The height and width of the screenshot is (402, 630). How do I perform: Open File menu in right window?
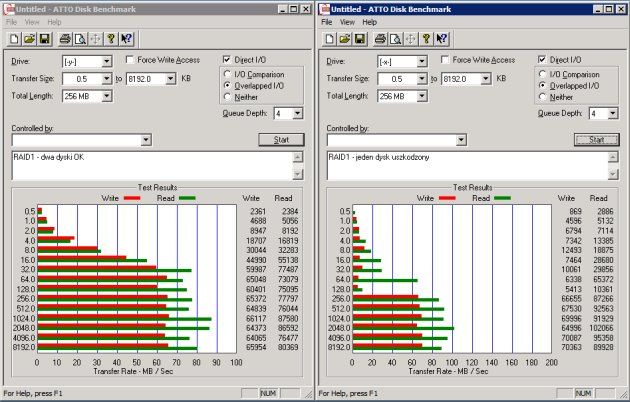[x=327, y=22]
